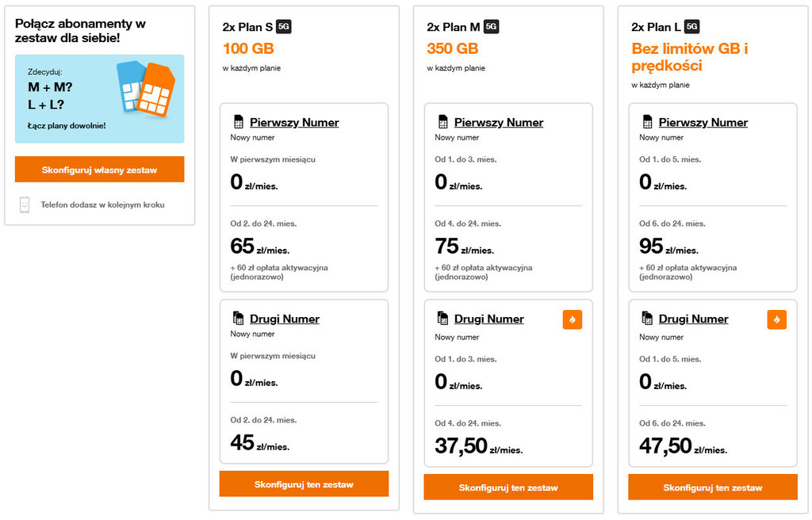The image size is (812, 520).
Task: Click the phone icon beside Telefon dodasz text
Action: [x=25, y=205]
